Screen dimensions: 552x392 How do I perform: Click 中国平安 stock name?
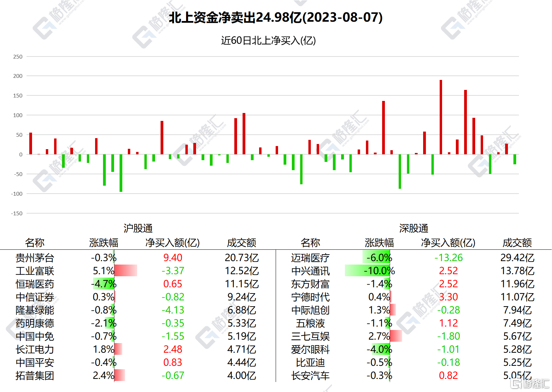click(x=35, y=362)
